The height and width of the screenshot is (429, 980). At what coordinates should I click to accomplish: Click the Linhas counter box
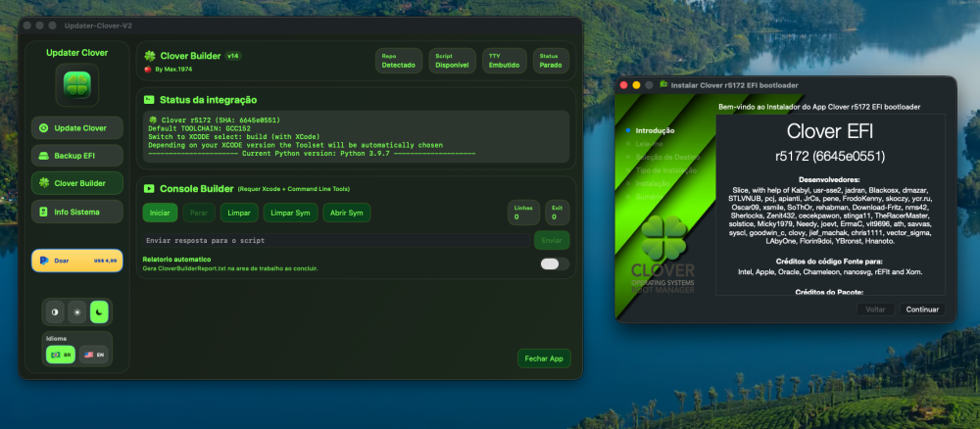523,213
